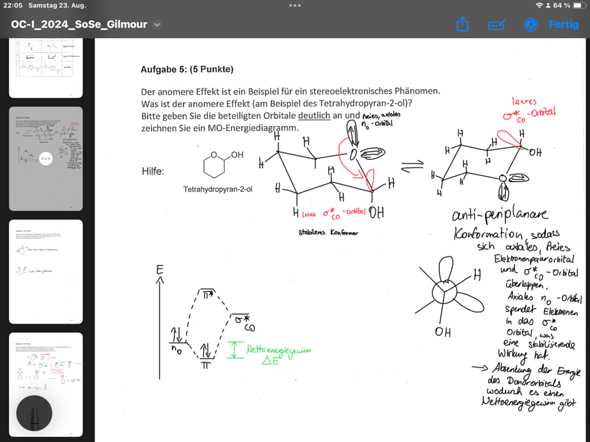Expand the OC-I_2024_SoSe_Gilmour title dropdown chevron
This screenshot has height=442, width=590.
(157, 25)
